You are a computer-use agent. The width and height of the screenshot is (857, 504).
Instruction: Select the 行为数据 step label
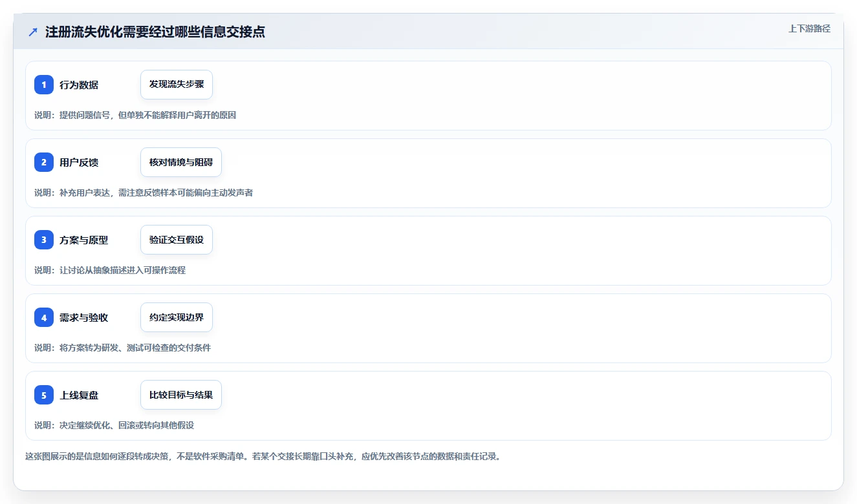[79, 85]
